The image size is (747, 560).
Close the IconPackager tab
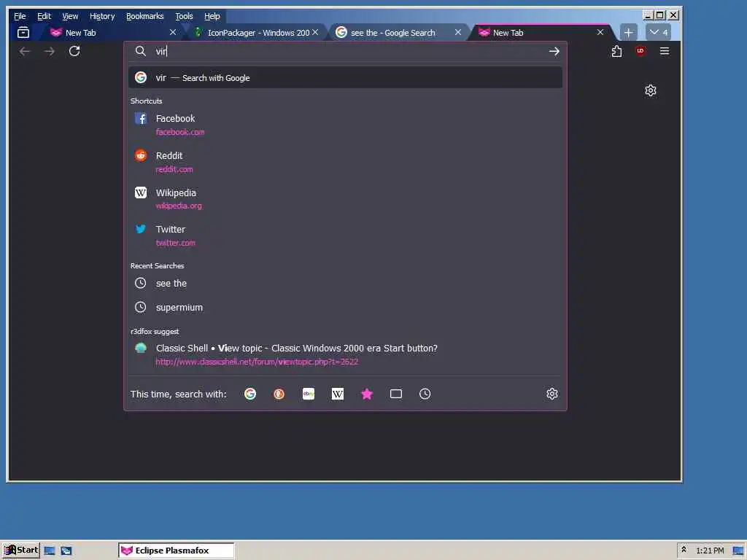(x=315, y=32)
